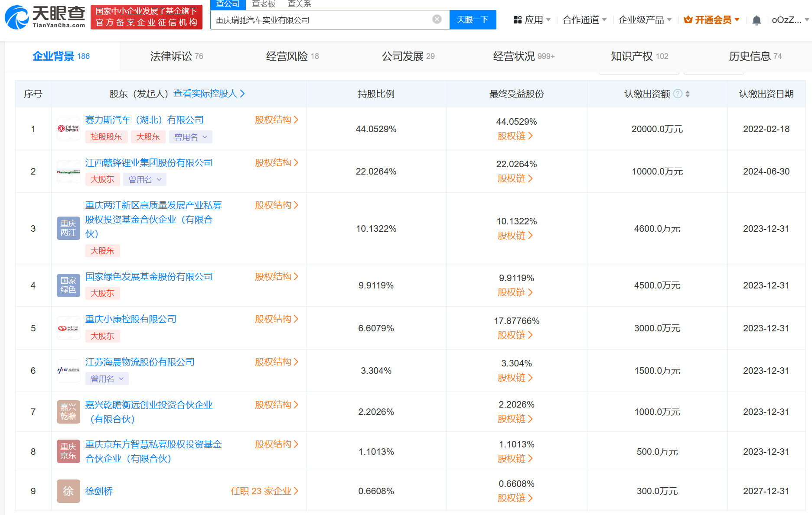Click the 大股东 tag on 国家绿色发展基金
Viewport: 812px width, 515px height.
102,293
